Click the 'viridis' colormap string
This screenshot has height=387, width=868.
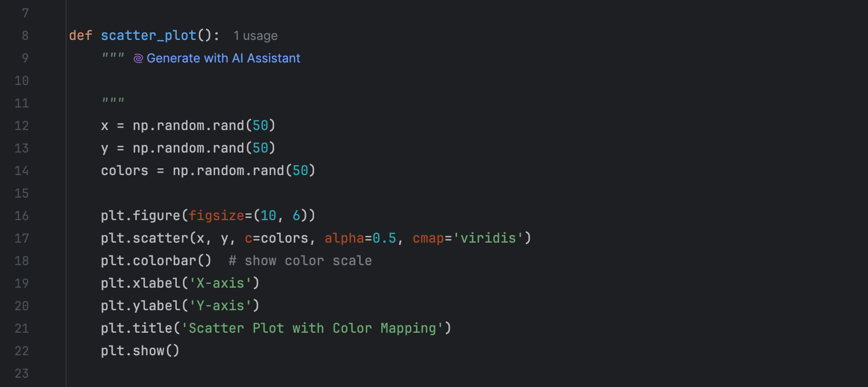(488, 239)
